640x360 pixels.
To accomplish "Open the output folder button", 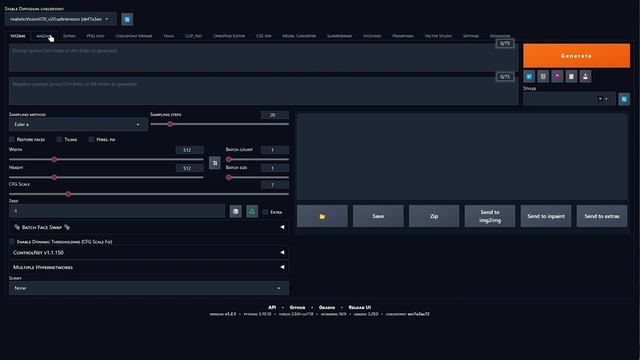I will point(322,216).
